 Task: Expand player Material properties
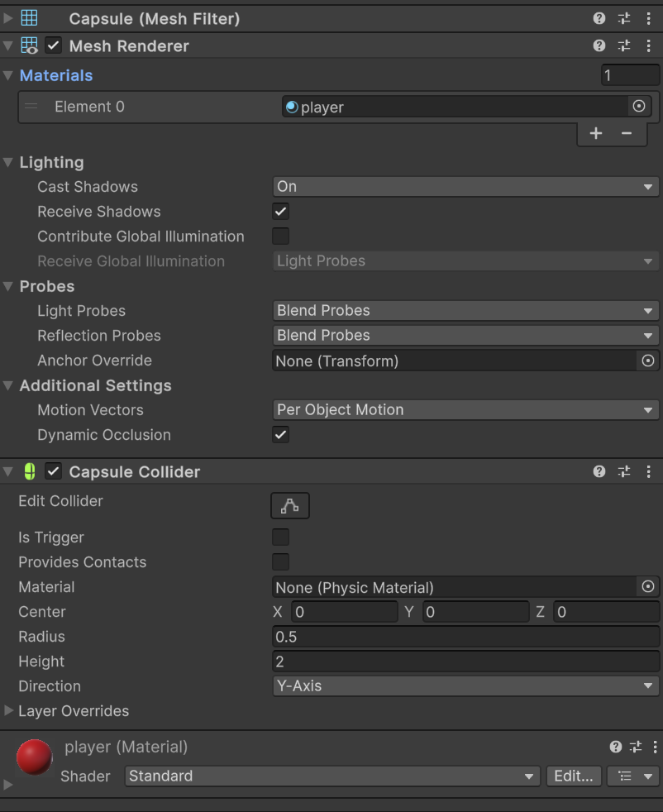tap(7, 784)
